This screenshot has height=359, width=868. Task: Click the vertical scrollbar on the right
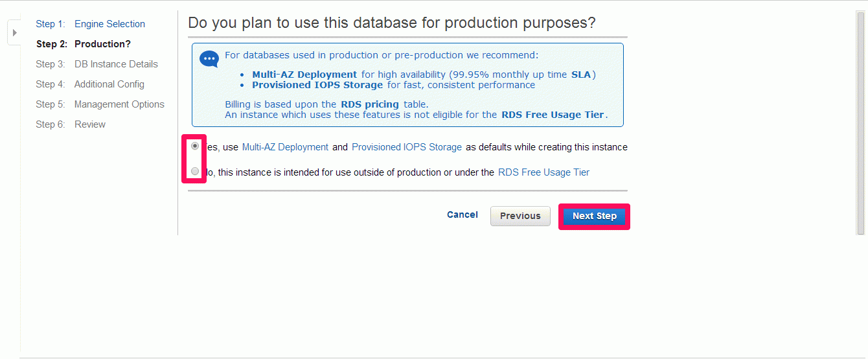click(x=861, y=123)
